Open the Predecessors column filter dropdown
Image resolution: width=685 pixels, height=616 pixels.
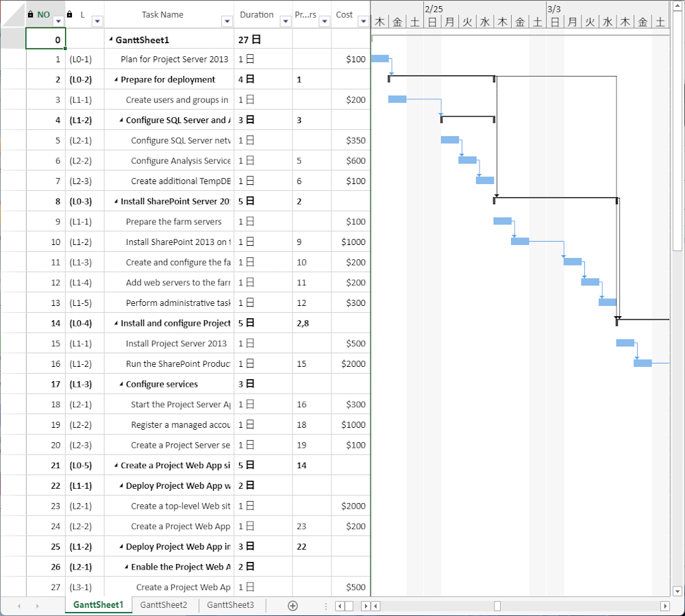tap(325, 21)
